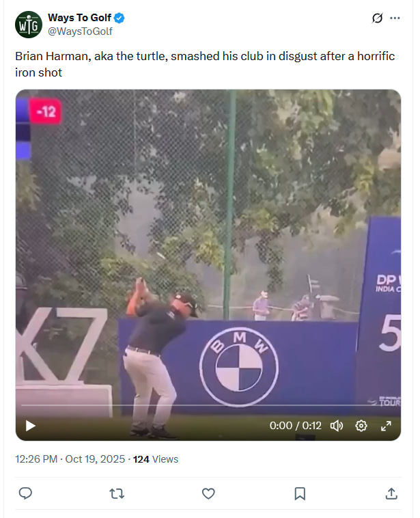
Task: Play the video
Action: 30,426
